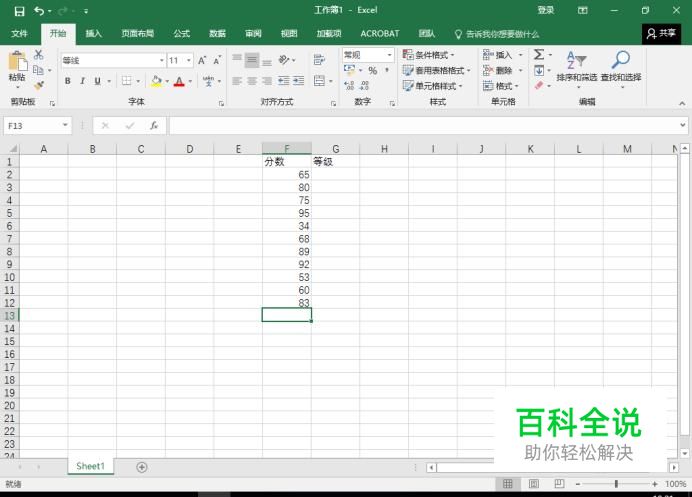Toggle bold formatting

coord(68,81)
